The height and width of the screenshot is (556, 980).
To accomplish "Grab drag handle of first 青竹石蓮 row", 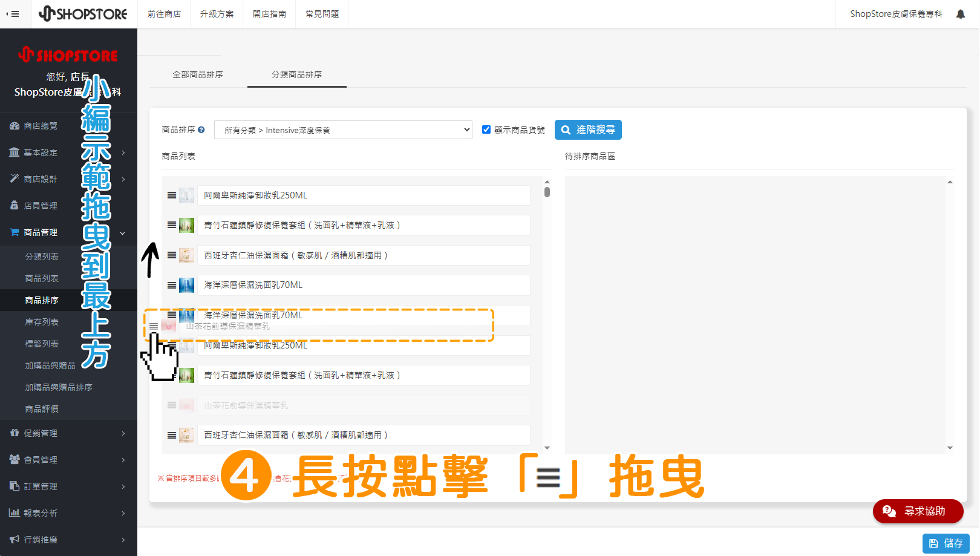I will 172,225.
